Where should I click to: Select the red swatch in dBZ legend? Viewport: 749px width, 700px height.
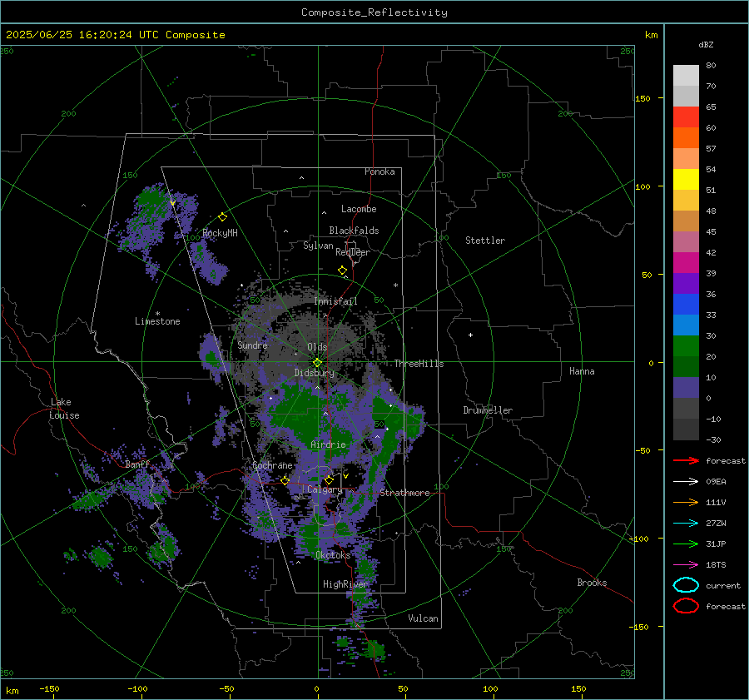click(686, 117)
